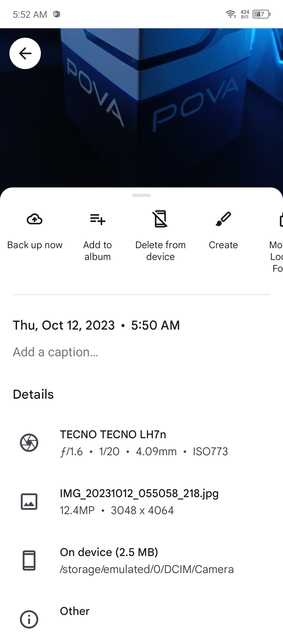Screen dimensions: 283x644
Task: Tap the Delete from device icon
Action: click(x=160, y=219)
